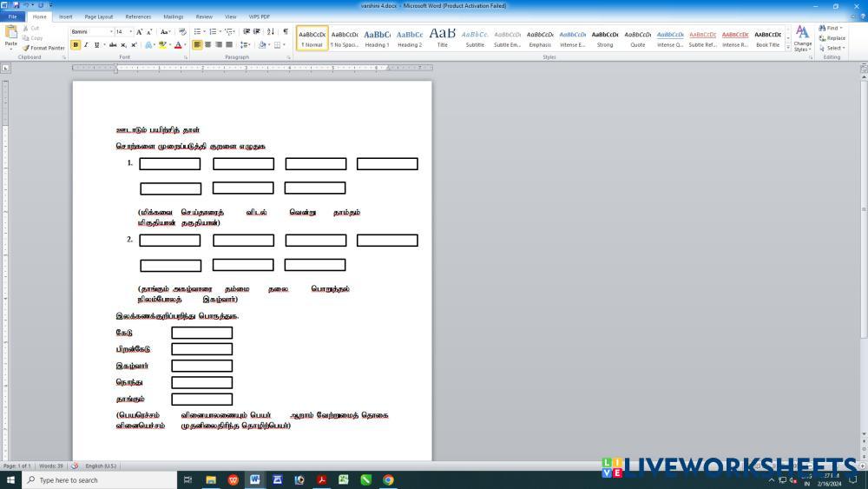Apply the Heading 1 style
Image resolution: width=868 pixels, height=489 pixels.
pos(377,38)
